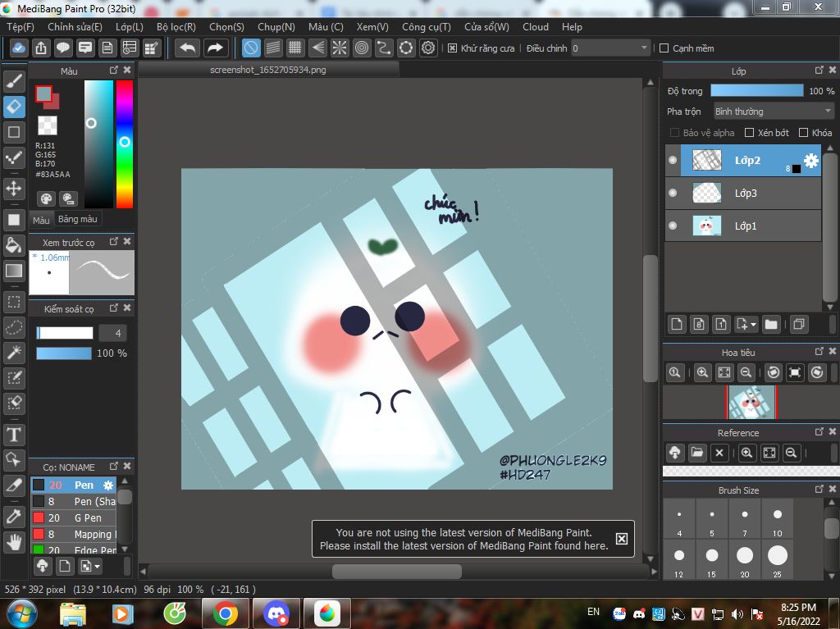Enable the crisscross grid snap guide
The height and width of the screenshot is (629, 840).
tap(295, 48)
